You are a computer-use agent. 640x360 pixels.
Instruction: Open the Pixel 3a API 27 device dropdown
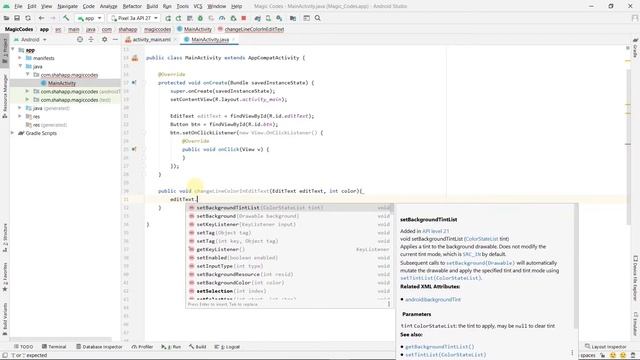pyautogui.click(x=134, y=18)
